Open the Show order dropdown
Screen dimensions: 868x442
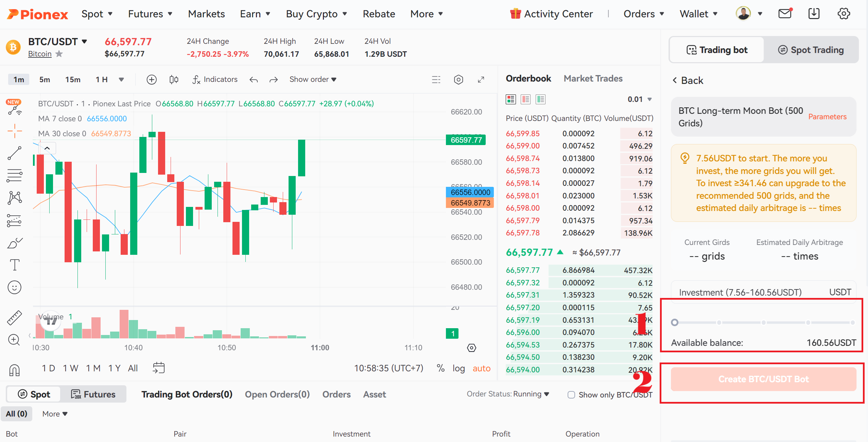[x=313, y=79]
